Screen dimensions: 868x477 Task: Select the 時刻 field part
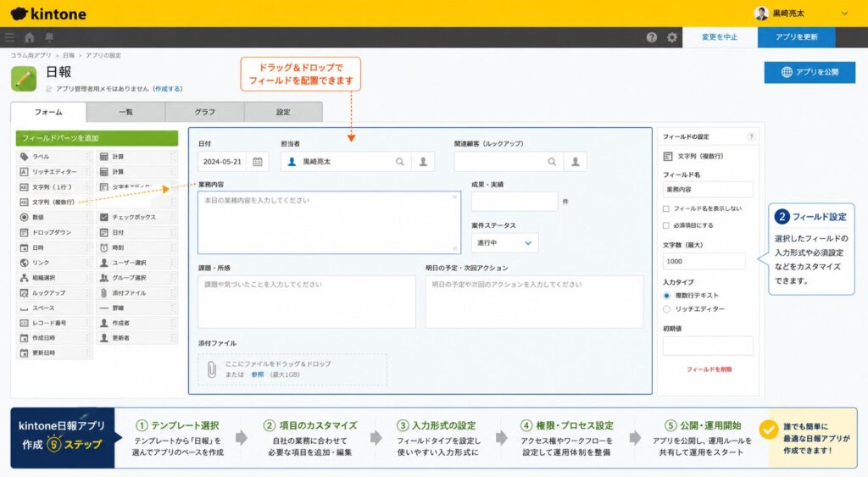pos(136,247)
